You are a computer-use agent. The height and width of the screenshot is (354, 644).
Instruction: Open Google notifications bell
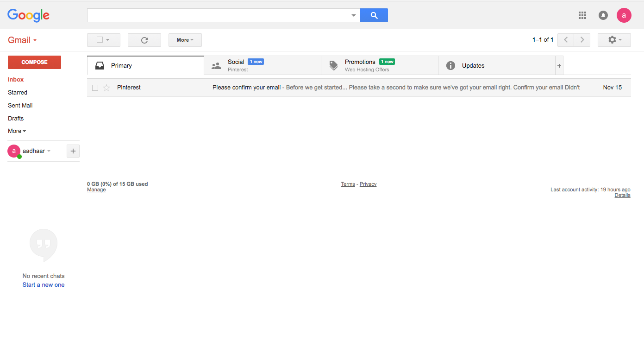603,15
